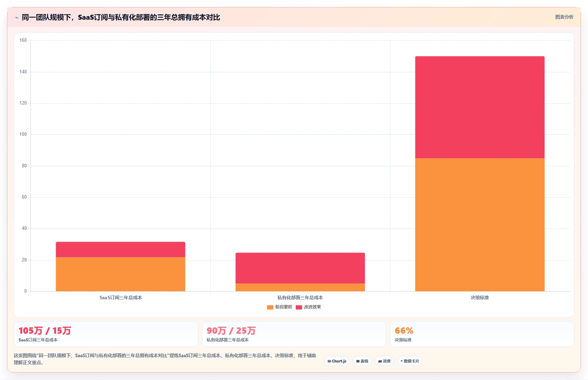Click the 105万 / 15万 card value

(45, 331)
